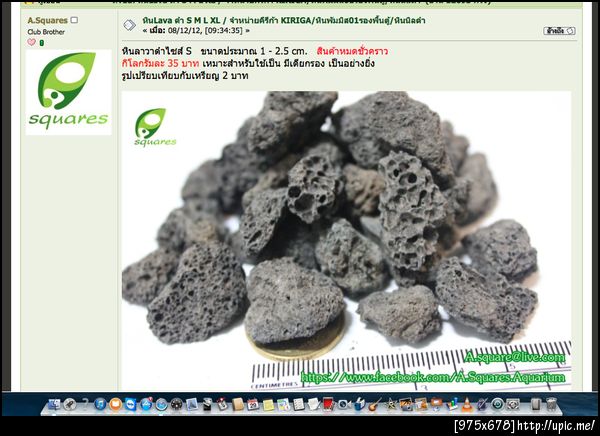Open the App Store dock icon
Screen dimensions: 600x436
click(x=146, y=404)
